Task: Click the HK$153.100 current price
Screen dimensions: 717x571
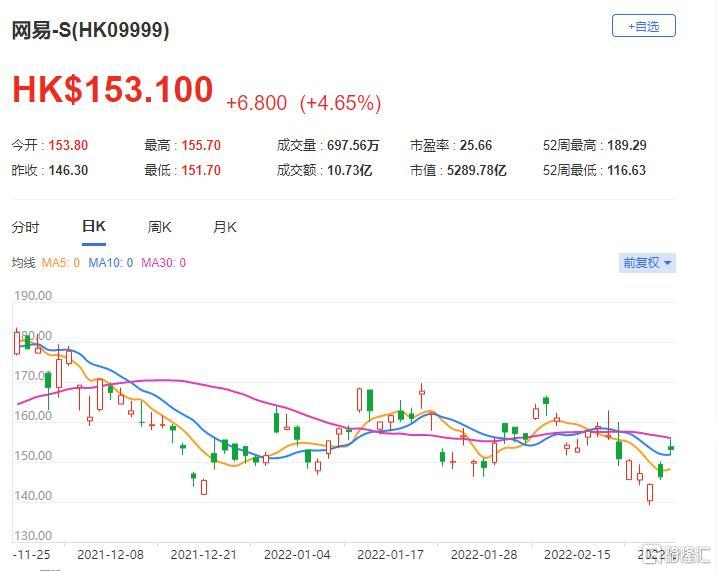Action: [112, 90]
